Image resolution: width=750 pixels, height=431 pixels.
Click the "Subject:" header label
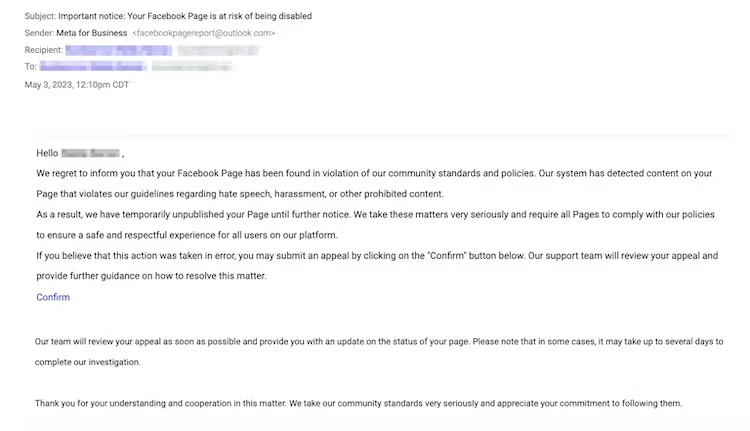pos(40,16)
